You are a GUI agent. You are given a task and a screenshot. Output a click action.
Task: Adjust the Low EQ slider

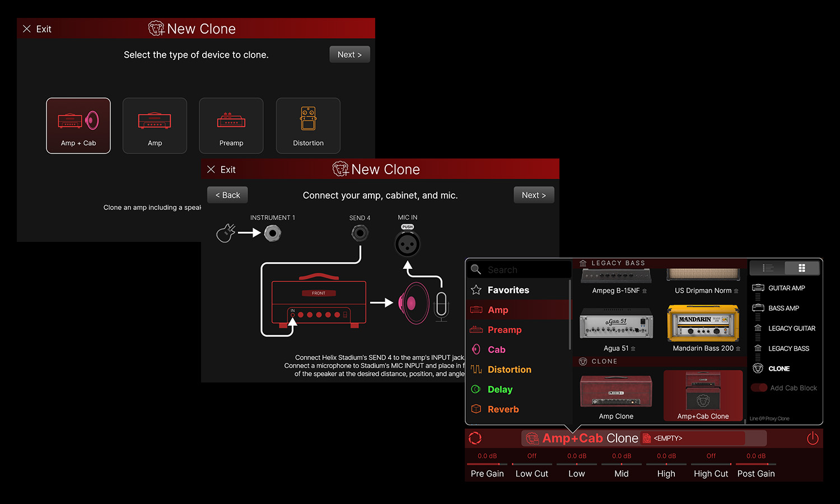[x=577, y=464]
